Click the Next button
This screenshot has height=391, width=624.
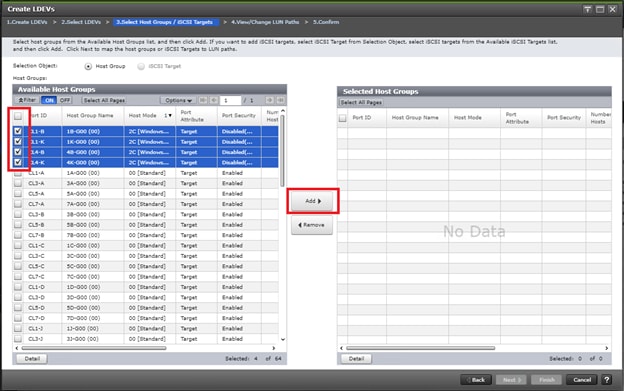[511, 380]
